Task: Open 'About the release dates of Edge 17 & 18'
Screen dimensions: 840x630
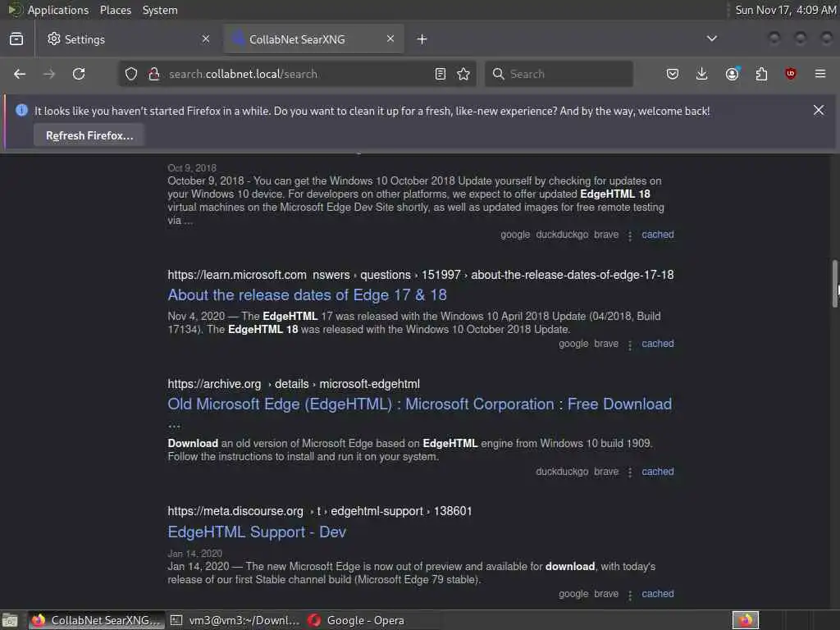Action: tap(307, 294)
